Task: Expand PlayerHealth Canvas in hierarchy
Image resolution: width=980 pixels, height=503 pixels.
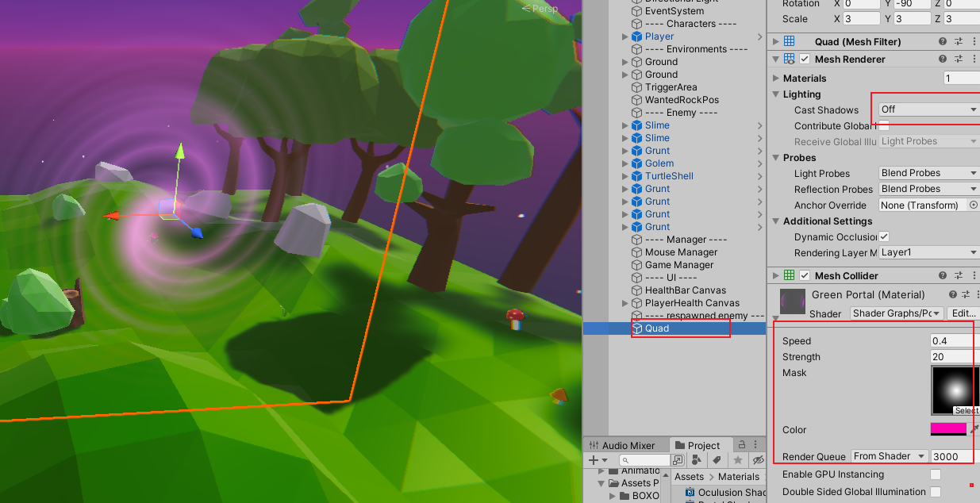Action: (625, 303)
